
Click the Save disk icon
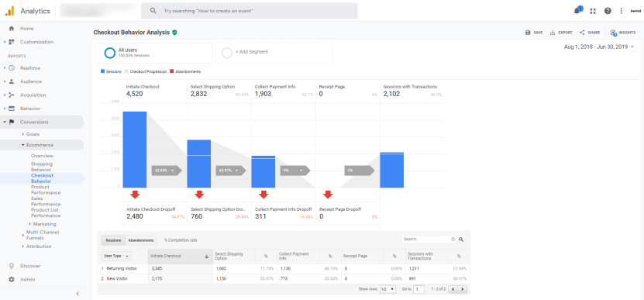click(x=528, y=33)
